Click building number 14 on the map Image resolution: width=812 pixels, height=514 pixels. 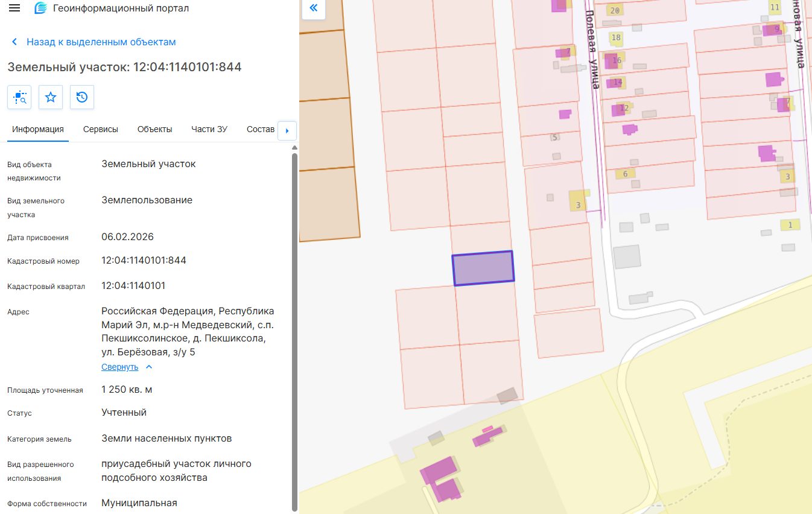coord(617,82)
